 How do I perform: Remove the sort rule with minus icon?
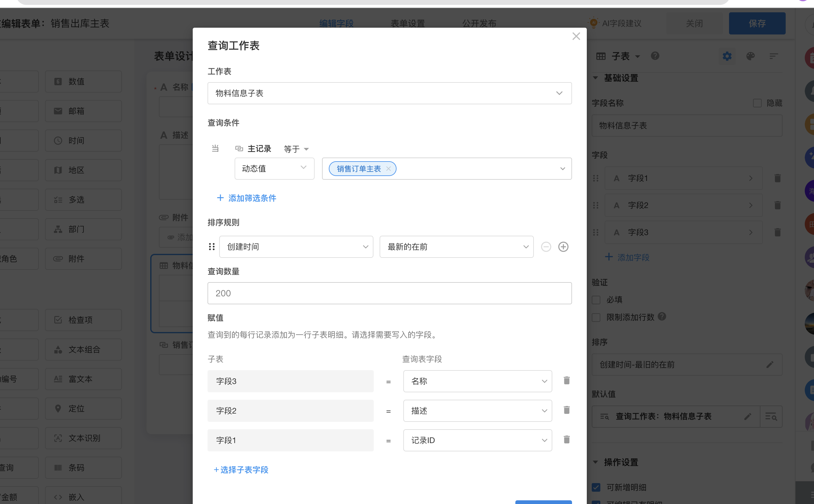pyautogui.click(x=546, y=247)
